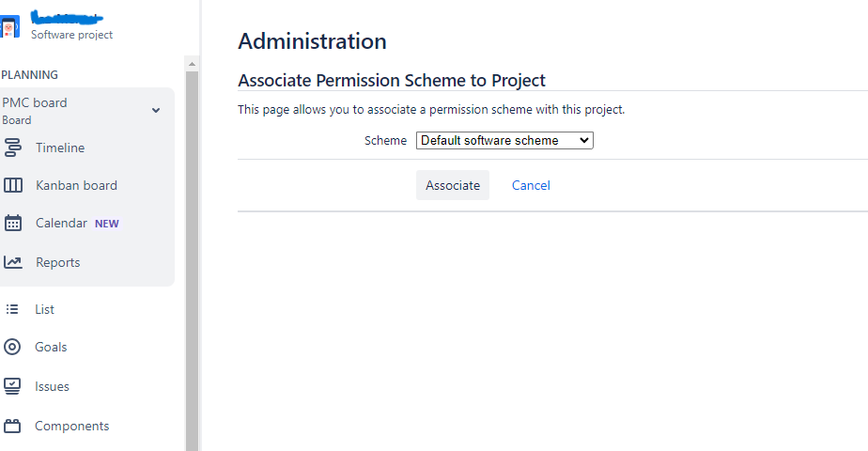Viewport: 868px width, 451px height.
Task: Open the Timeline menu item
Action: pyautogui.click(x=60, y=148)
